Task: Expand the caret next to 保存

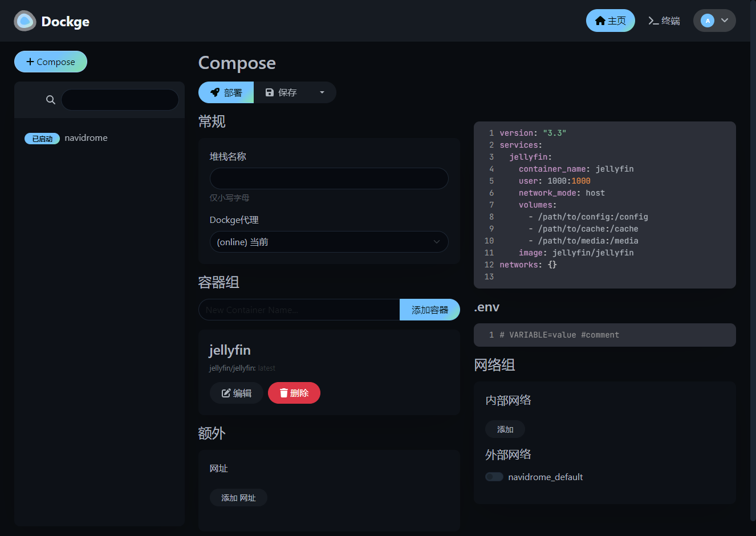Action: (322, 92)
